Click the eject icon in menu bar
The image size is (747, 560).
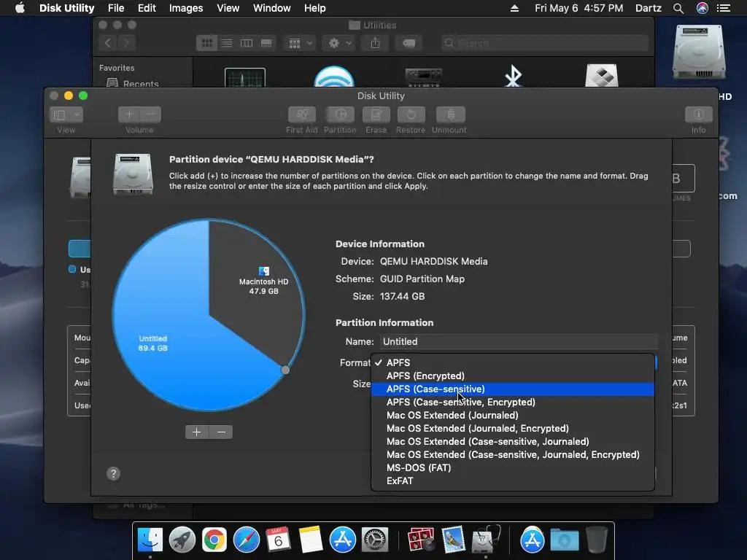(x=514, y=8)
